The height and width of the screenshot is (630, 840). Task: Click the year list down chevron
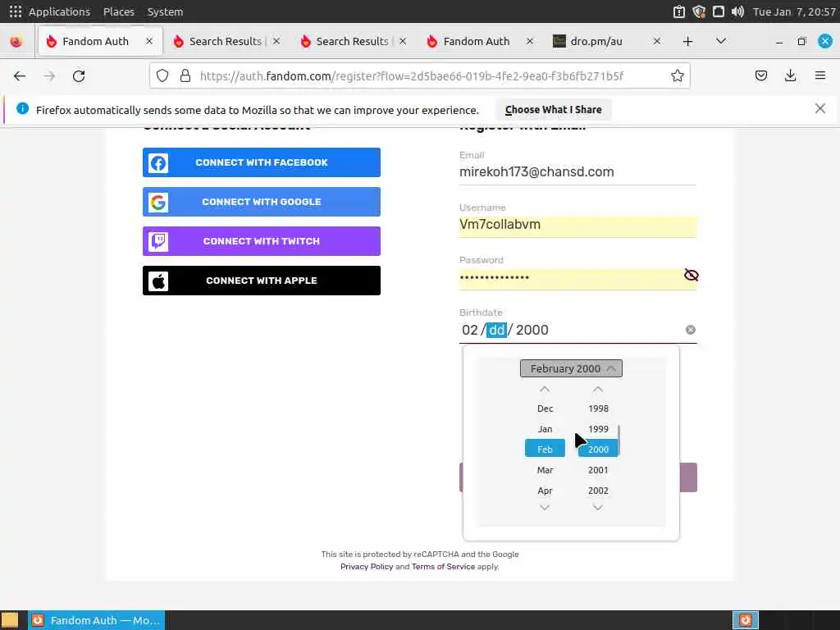(x=598, y=507)
